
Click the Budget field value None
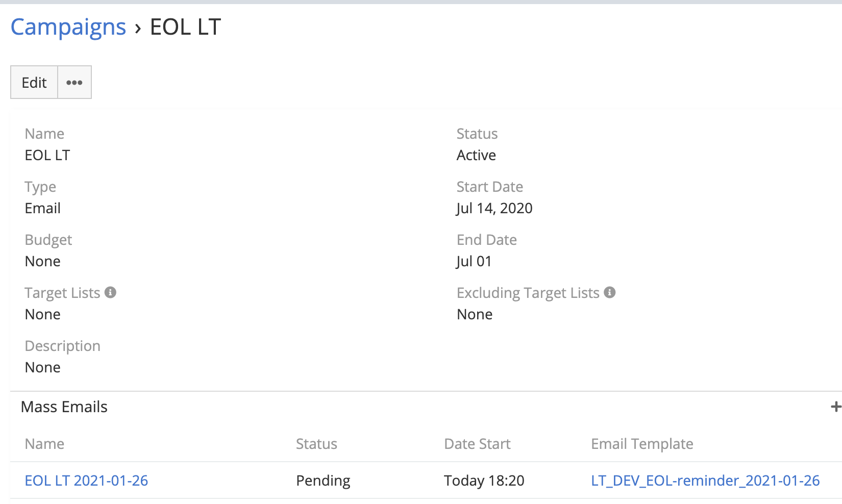tap(43, 261)
